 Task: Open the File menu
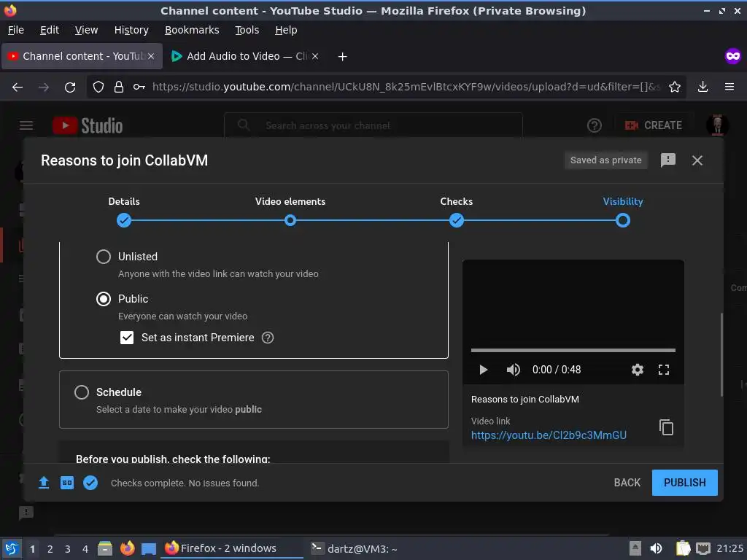click(x=16, y=30)
